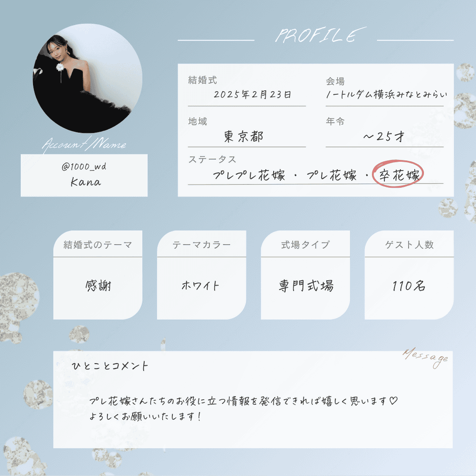
Task: Select the @1000_wd account name text
Action: click(x=84, y=166)
